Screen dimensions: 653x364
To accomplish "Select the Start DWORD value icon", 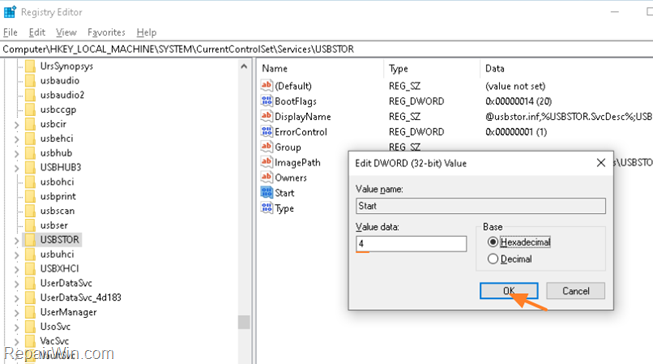I will tap(267, 192).
